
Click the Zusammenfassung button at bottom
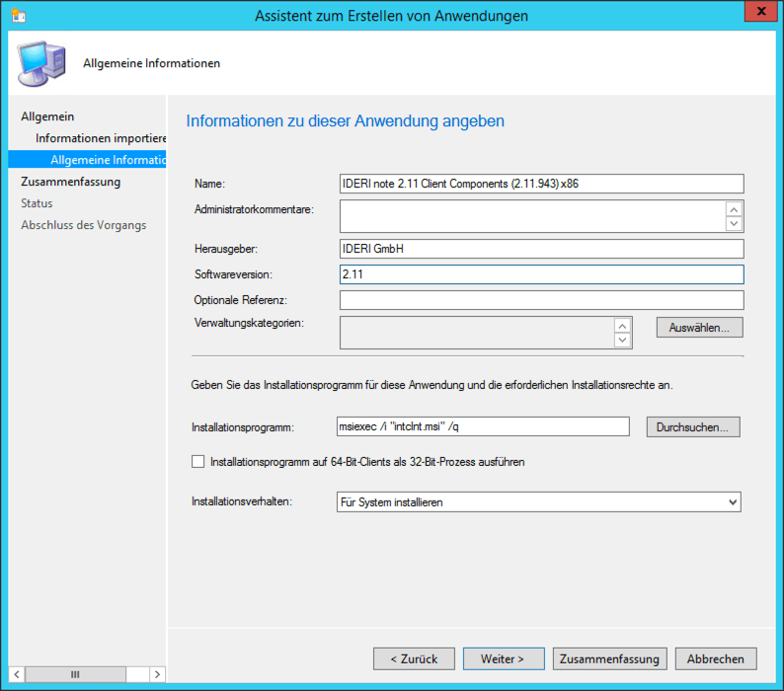[609, 659]
